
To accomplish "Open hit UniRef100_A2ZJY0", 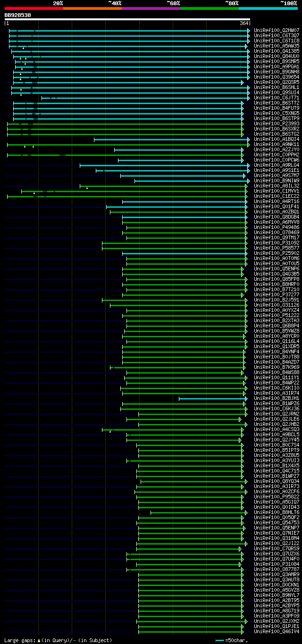I will click(x=277, y=149).
